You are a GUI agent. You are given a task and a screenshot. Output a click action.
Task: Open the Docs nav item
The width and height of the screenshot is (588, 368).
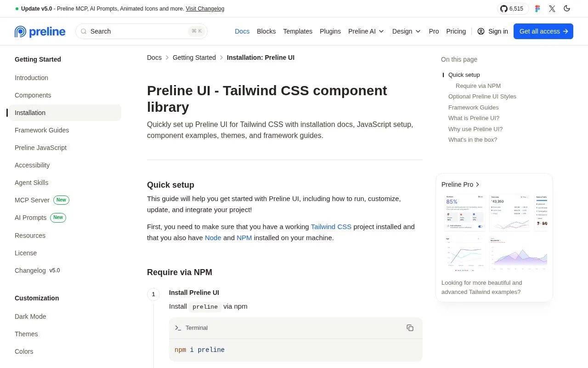[x=242, y=31]
